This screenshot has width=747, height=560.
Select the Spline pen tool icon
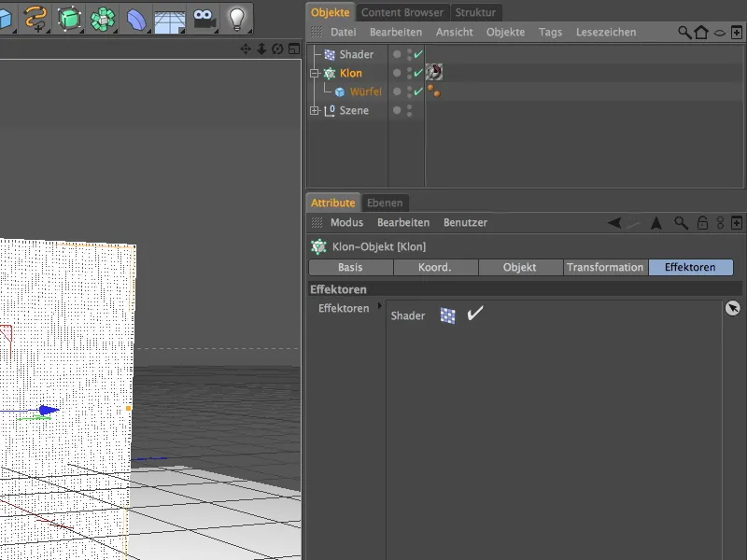coord(36,19)
